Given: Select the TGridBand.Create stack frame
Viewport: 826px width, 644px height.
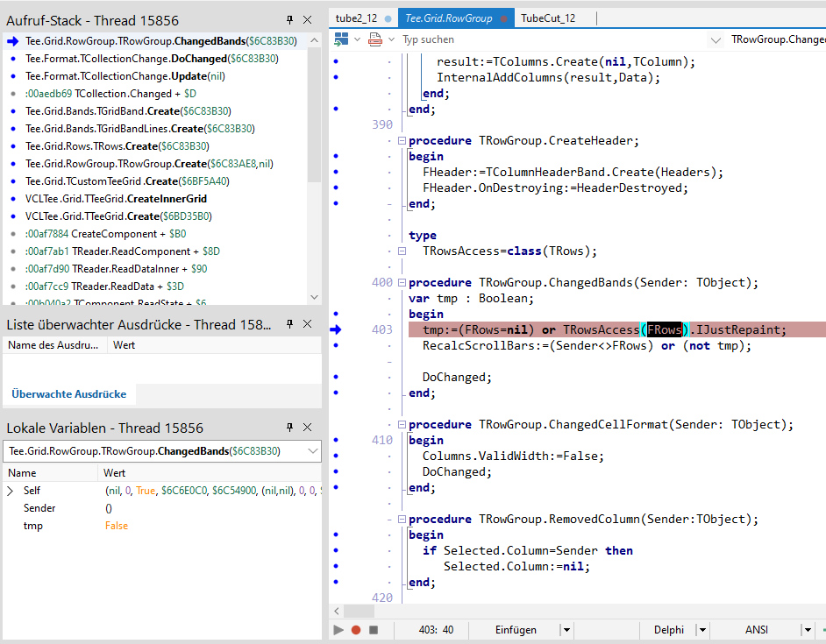Looking at the screenshot, I should (155, 111).
